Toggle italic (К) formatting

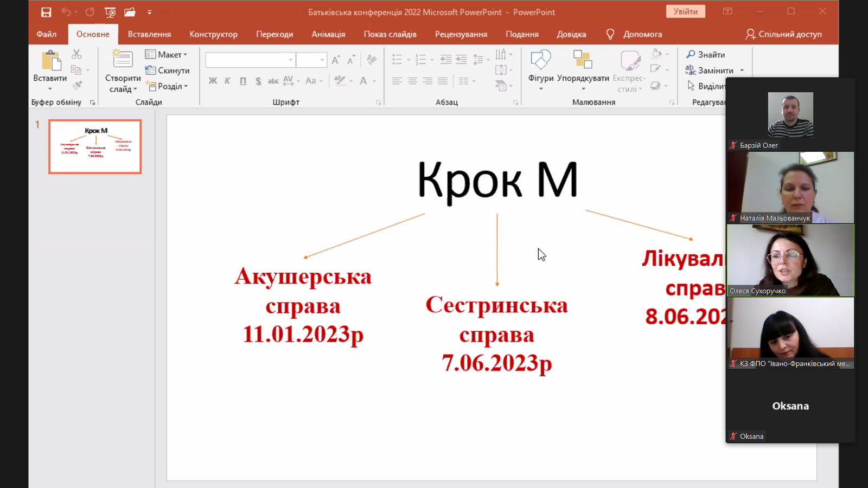[x=227, y=81]
